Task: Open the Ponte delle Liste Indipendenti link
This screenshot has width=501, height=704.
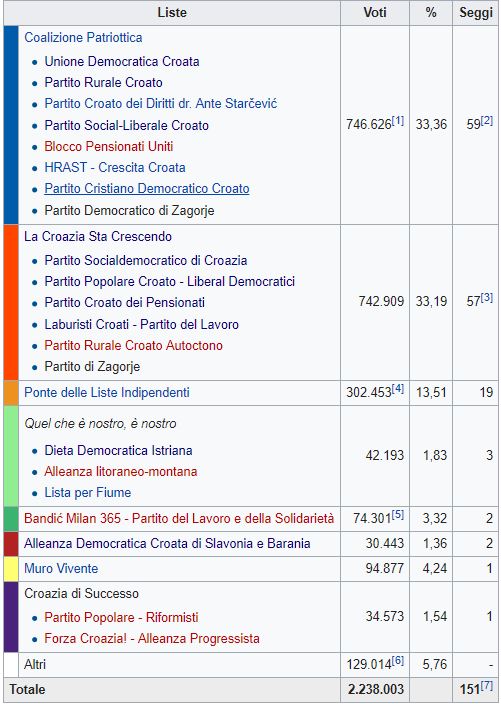Action: [107, 392]
